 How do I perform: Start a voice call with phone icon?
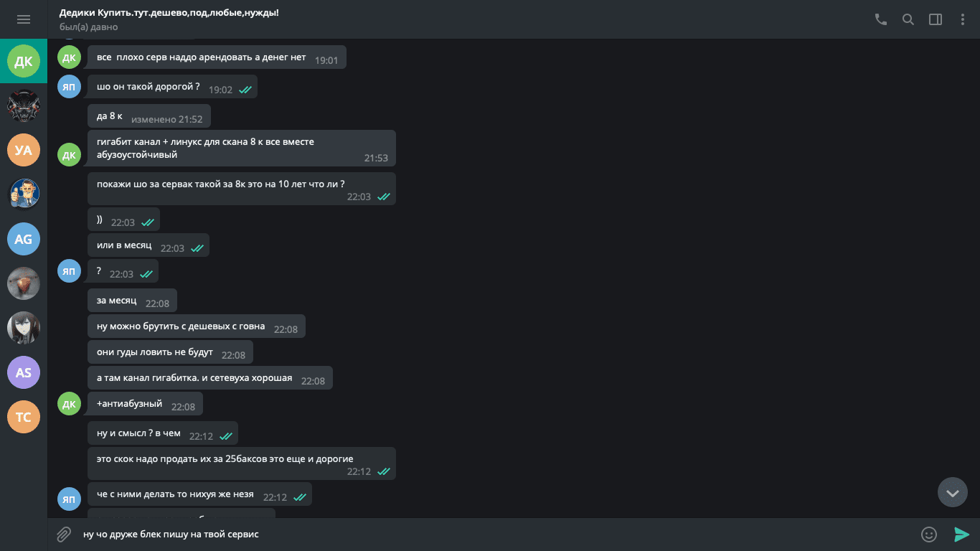(881, 19)
